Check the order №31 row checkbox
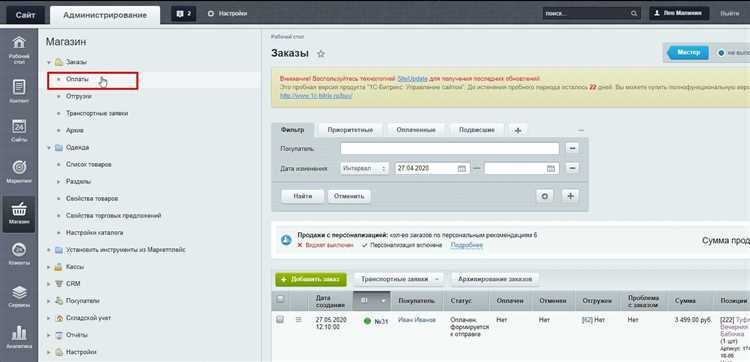Viewport: 750px width, 362px height. [x=280, y=319]
